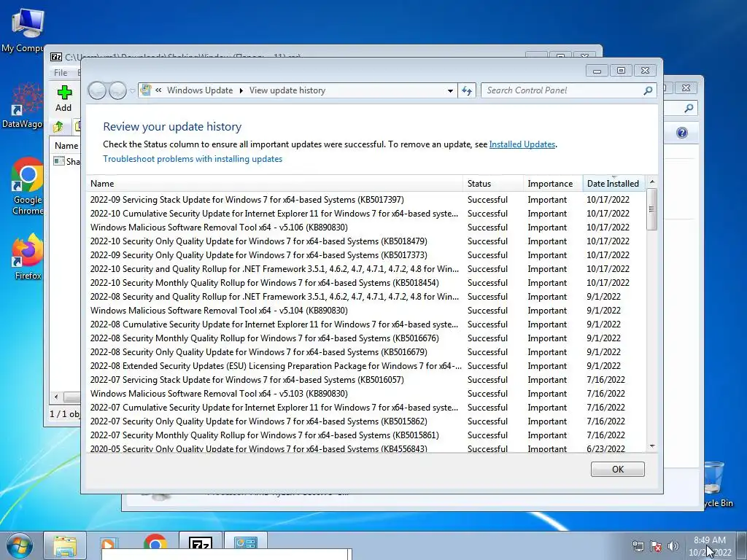The height and width of the screenshot is (560, 747).
Task: Click the magnifier icon in Search Control Panel
Action: point(648,90)
